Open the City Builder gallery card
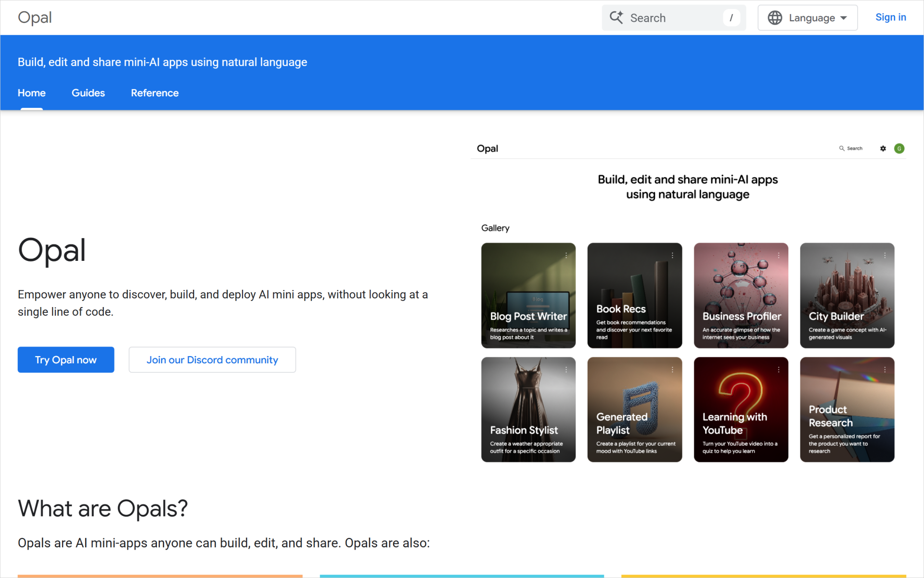Image resolution: width=924 pixels, height=578 pixels. 847,295
